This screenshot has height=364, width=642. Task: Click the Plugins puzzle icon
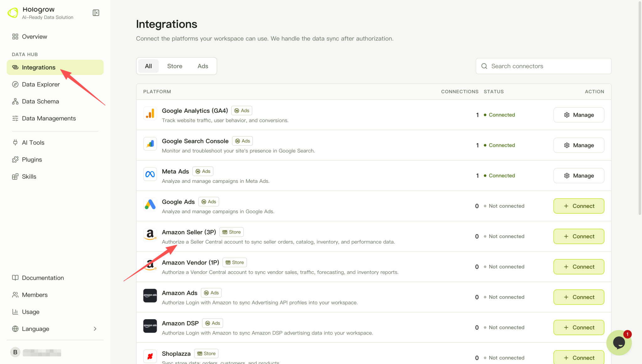[x=15, y=160]
